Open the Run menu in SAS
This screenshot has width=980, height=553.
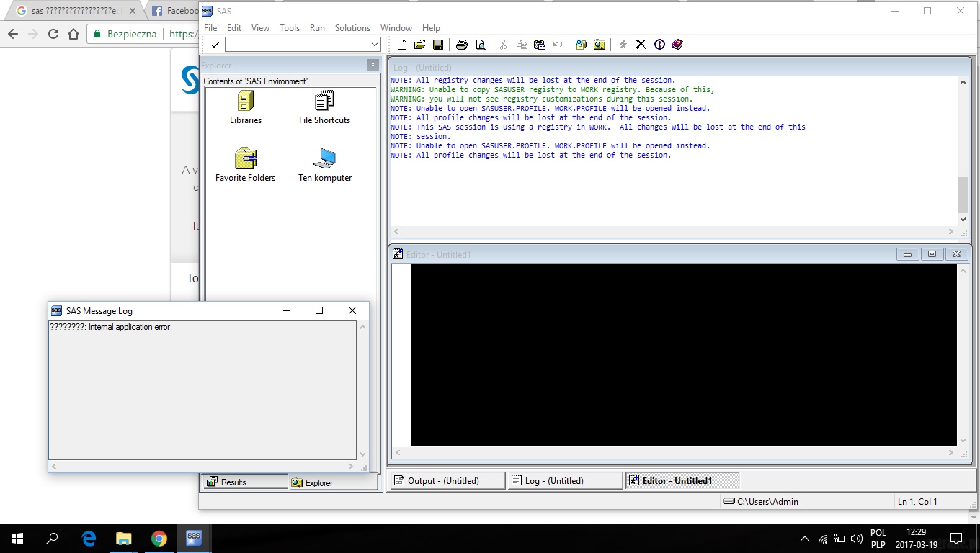317,27
